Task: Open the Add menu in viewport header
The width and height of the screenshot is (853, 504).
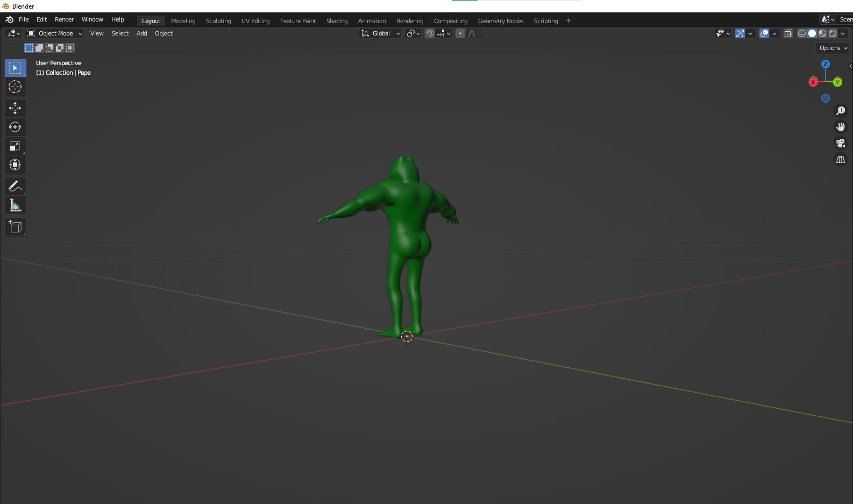Action: coord(142,33)
